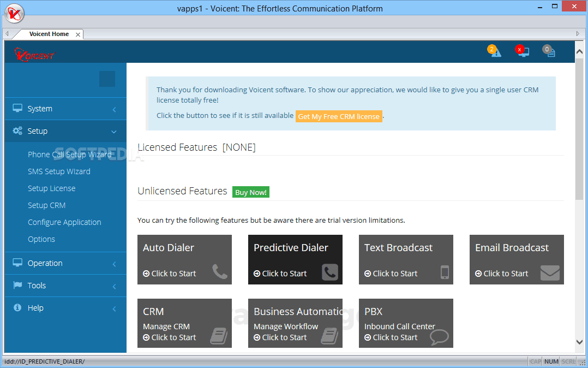Expand the Help menu chevron
This screenshot has width=588, height=368.
click(114, 309)
